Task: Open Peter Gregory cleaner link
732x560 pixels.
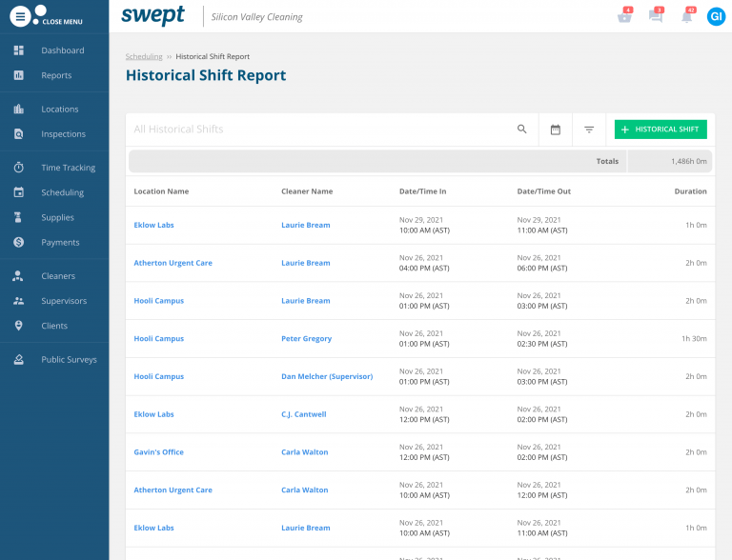Action: click(306, 338)
